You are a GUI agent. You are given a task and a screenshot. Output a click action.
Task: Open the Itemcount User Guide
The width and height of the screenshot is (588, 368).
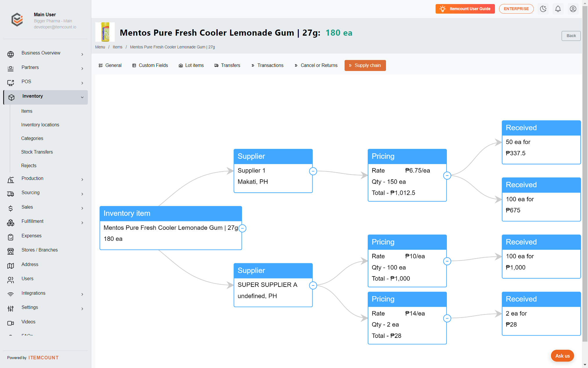tap(465, 9)
